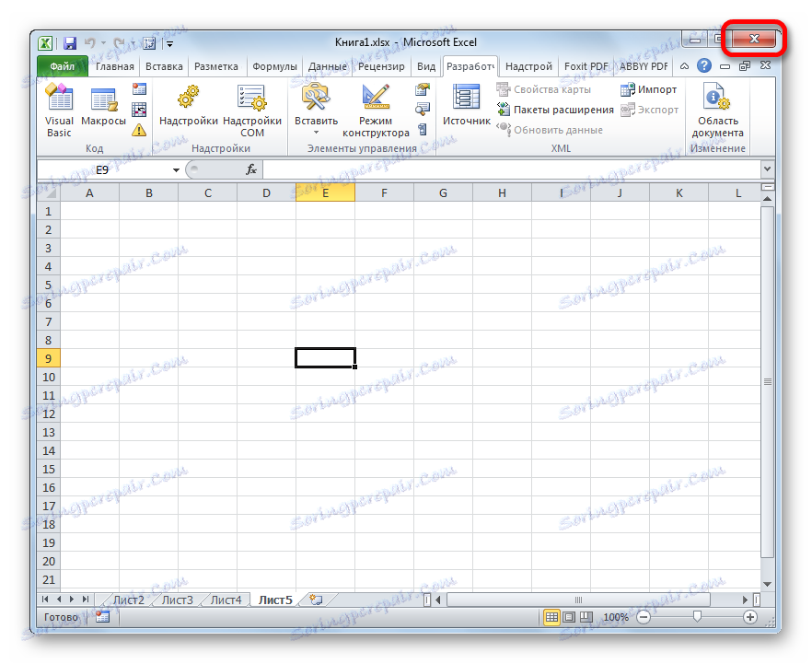This screenshot has height=664, width=812.
Task: Open Надстройки COM add-ins
Action: (x=252, y=111)
